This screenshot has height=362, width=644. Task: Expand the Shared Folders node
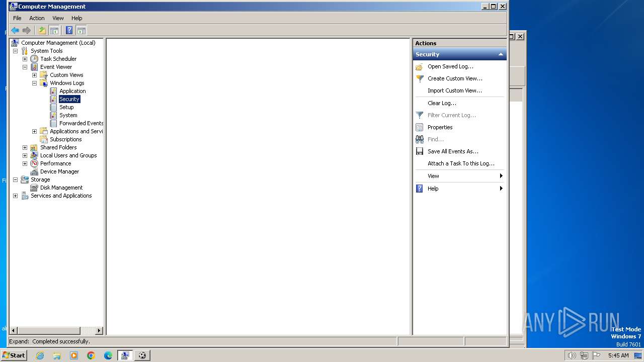pyautogui.click(x=25, y=147)
